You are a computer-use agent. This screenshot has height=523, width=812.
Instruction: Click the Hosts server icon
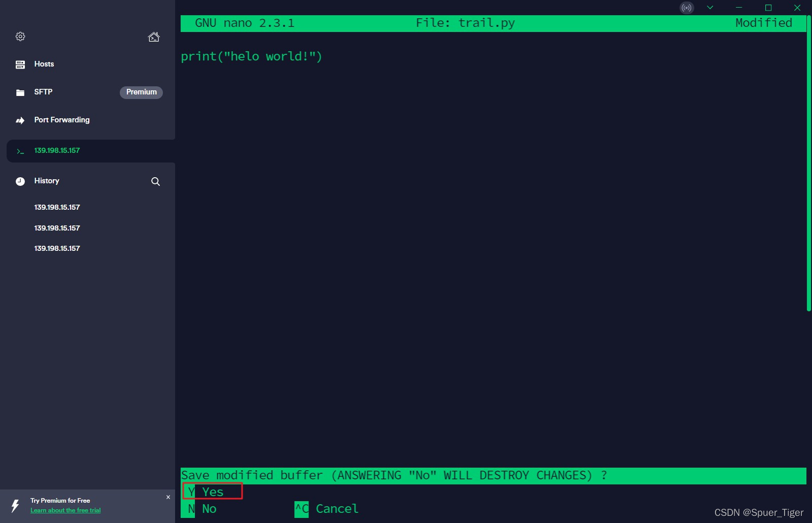[20, 64]
